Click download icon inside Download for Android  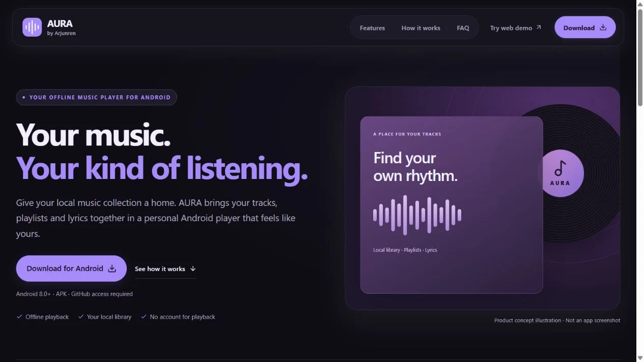(x=112, y=268)
